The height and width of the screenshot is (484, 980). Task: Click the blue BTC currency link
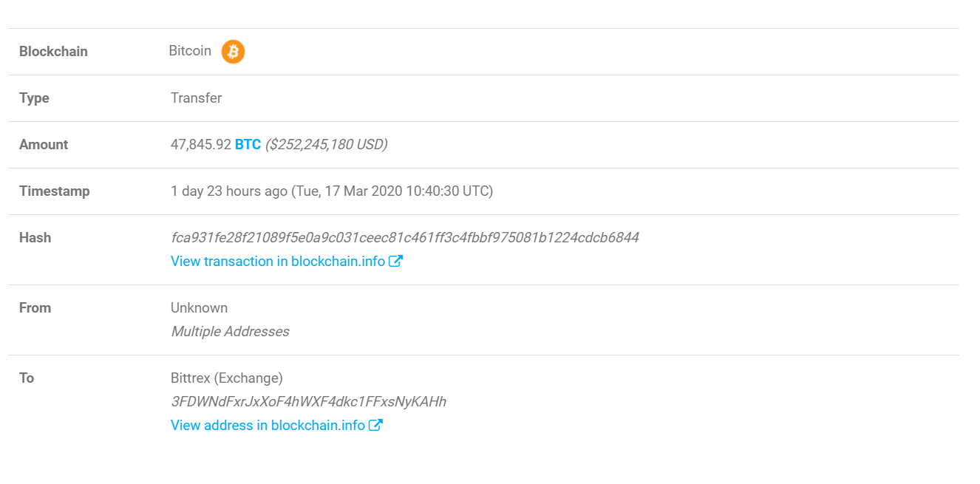coord(248,145)
